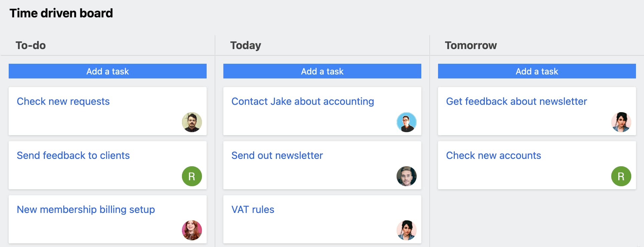644x247 pixels.
Task: Add a task in Tomorrow column
Action: (x=537, y=71)
